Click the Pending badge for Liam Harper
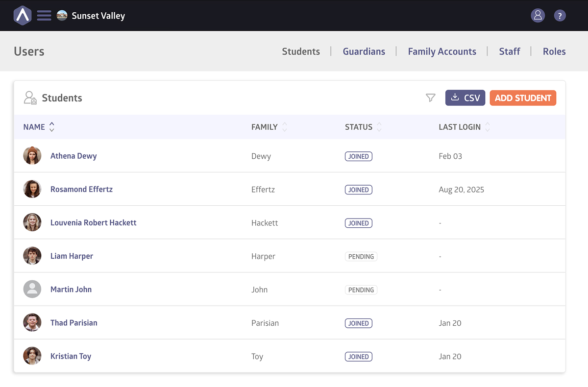 pyautogui.click(x=361, y=257)
